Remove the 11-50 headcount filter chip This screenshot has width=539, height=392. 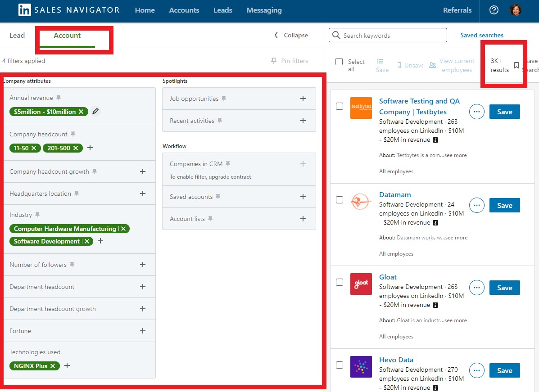pyautogui.click(x=34, y=148)
